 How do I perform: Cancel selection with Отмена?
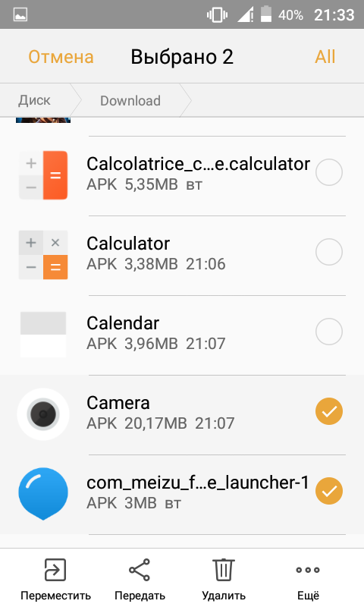pyautogui.click(x=61, y=57)
